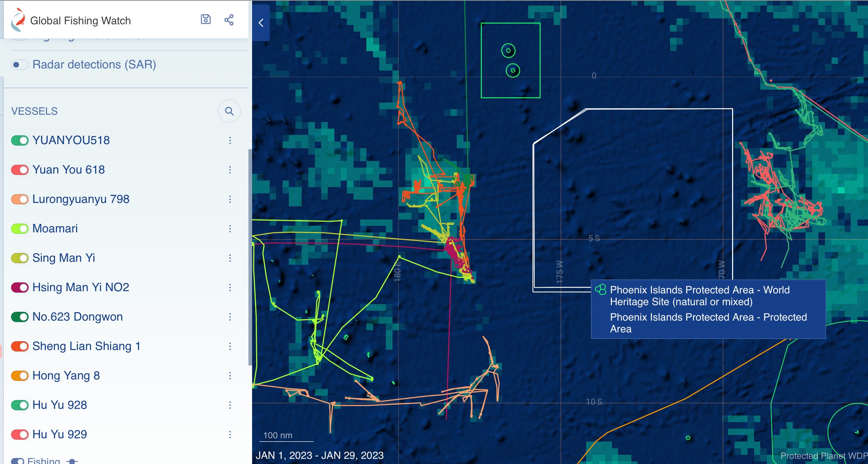Select Phoenix Islands World Heritage Site entry
The image size is (868, 464).
[x=699, y=296]
